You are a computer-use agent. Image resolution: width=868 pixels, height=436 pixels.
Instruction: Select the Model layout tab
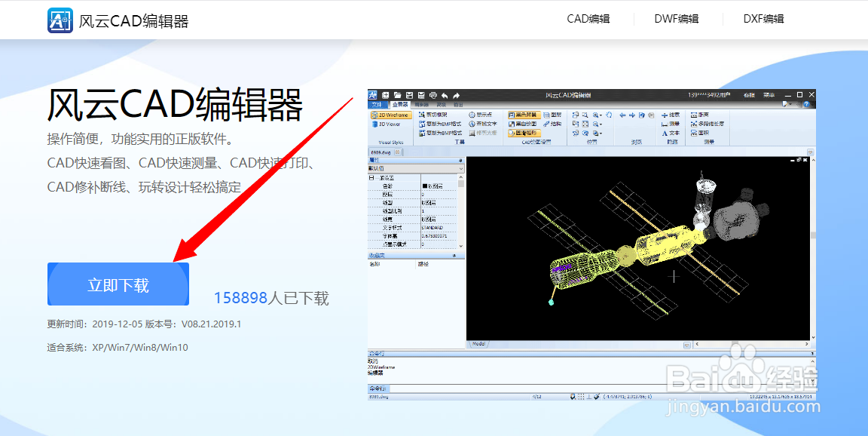[x=479, y=344]
